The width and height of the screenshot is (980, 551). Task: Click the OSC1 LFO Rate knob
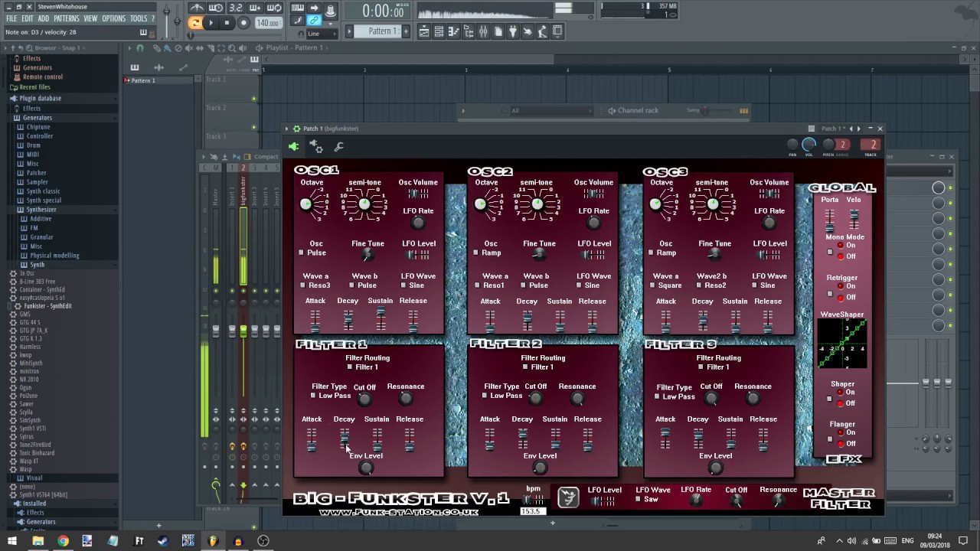418,223
